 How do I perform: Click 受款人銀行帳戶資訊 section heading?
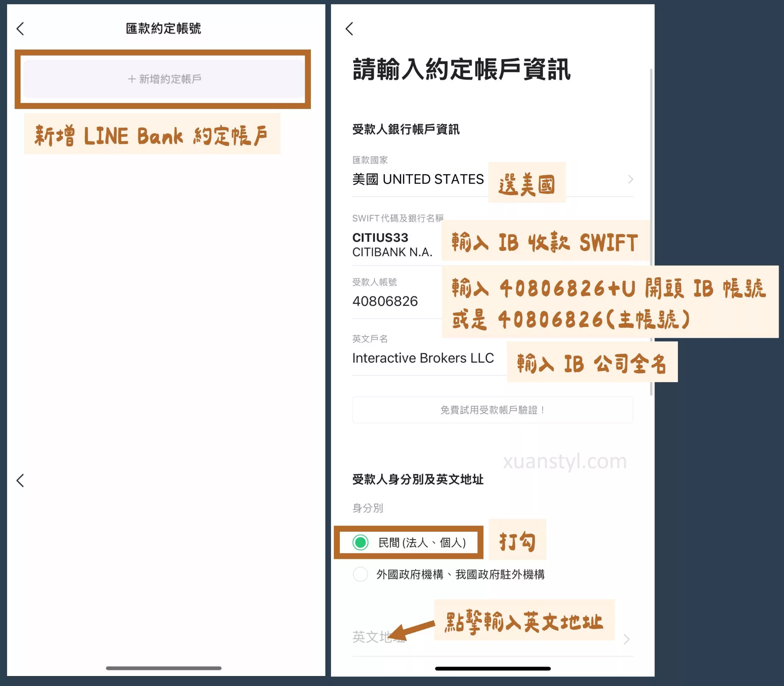coord(406,129)
